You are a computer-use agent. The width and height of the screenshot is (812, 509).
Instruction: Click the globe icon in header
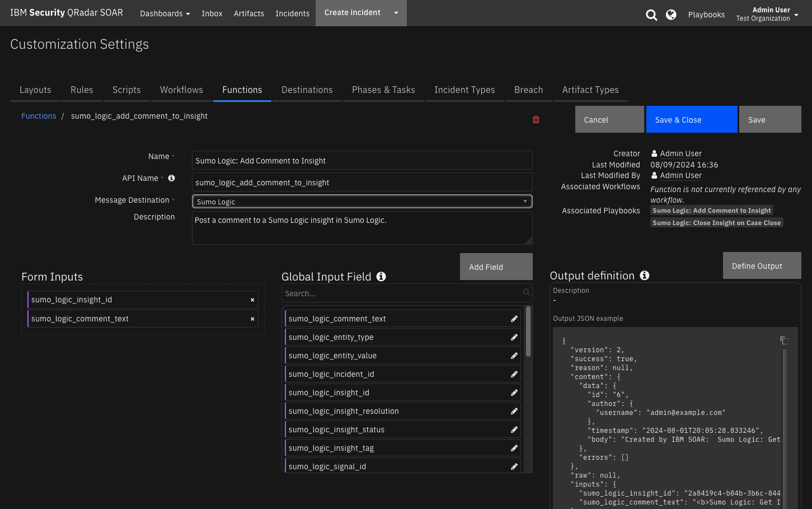tap(671, 15)
